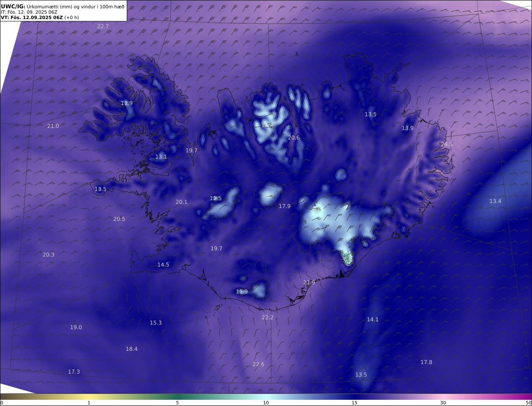Click the color scale tick label 10
The height and width of the screenshot is (406, 532).
click(x=266, y=403)
